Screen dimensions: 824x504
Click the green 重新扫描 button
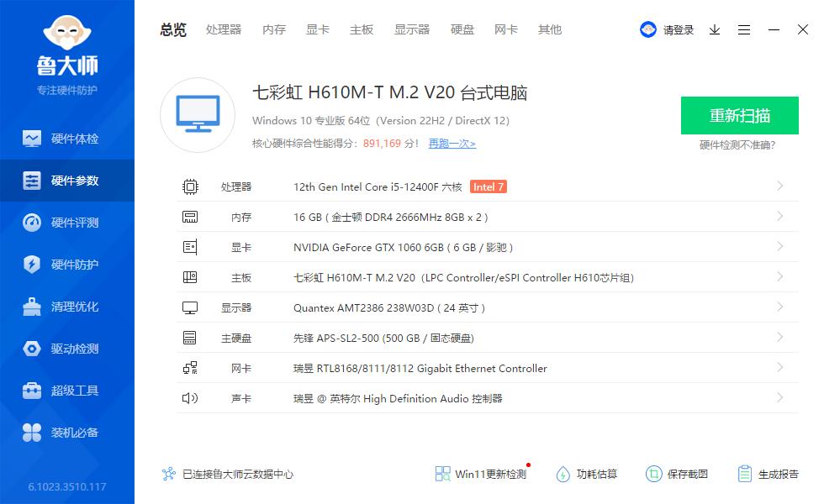pos(739,116)
